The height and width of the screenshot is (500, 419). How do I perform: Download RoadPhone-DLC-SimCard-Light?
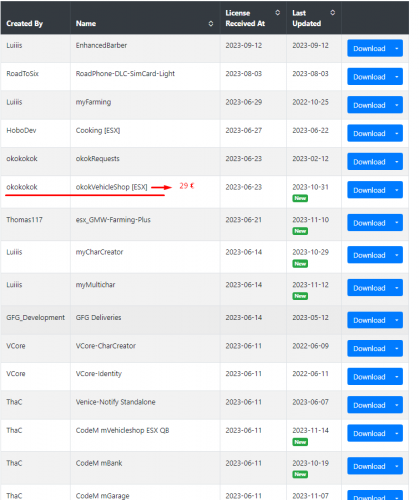tap(369, 77)
